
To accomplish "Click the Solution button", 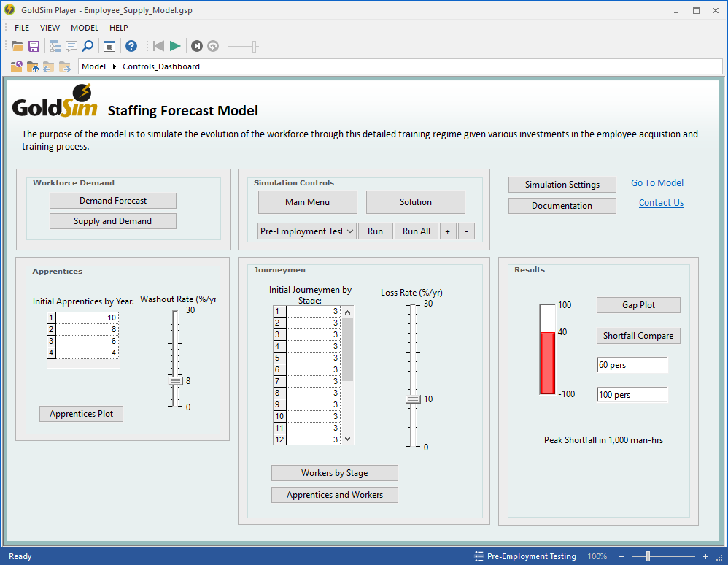I will coord(416,202).
